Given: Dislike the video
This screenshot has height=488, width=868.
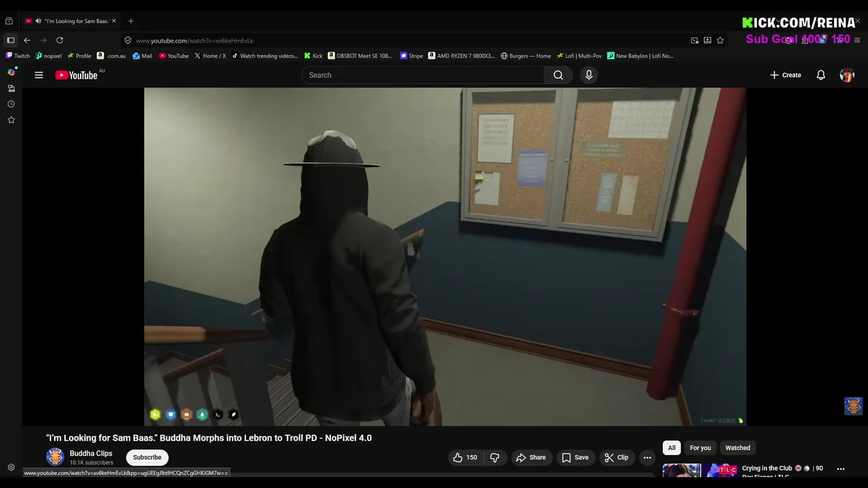Looking at the screenshot, I should pyautogui.click(x=495, y=457).
